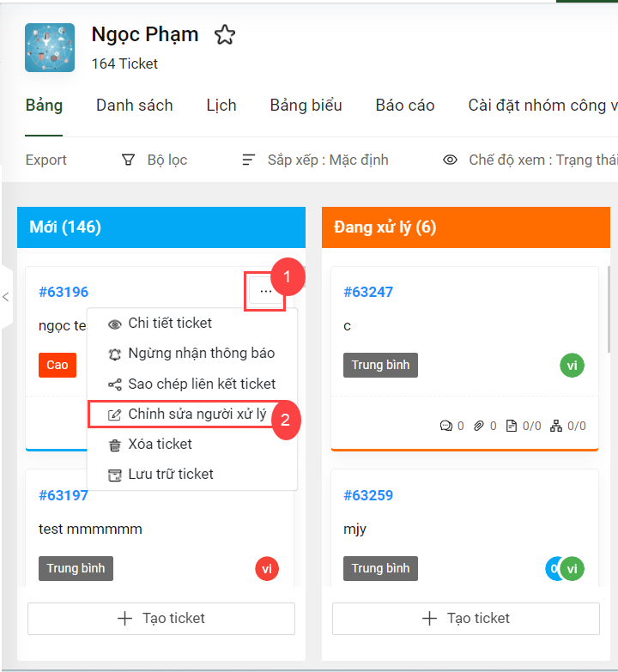
Task: Open ticket link #63259
Action: coord(368,495)
